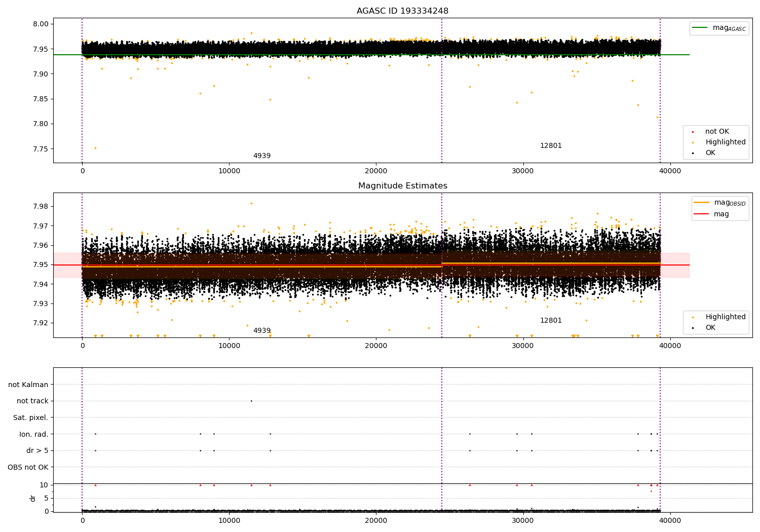Select mag OBSID legend label in middle plot

[x=730, y=203]
